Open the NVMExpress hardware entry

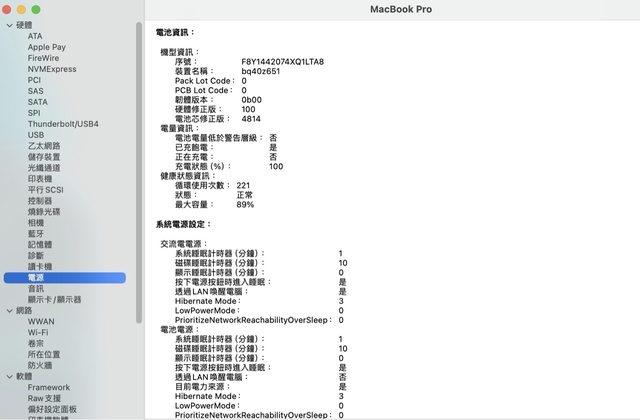pos(52,69)
